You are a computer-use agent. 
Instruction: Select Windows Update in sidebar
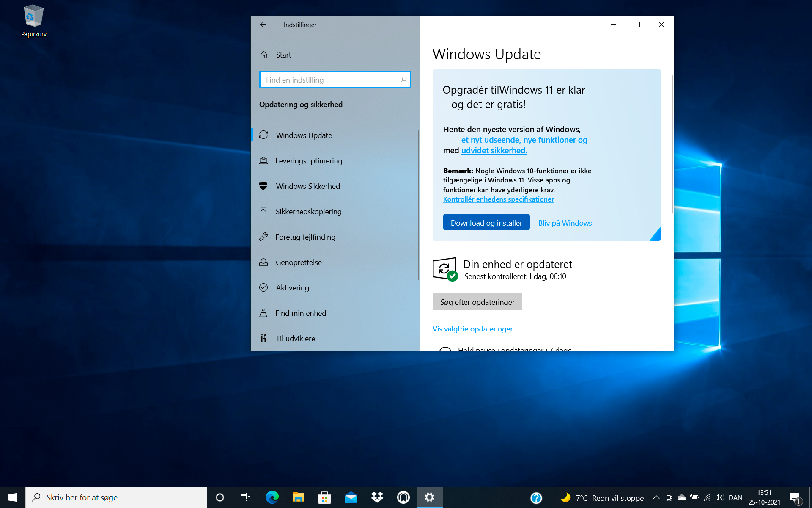tap(335, 135)
